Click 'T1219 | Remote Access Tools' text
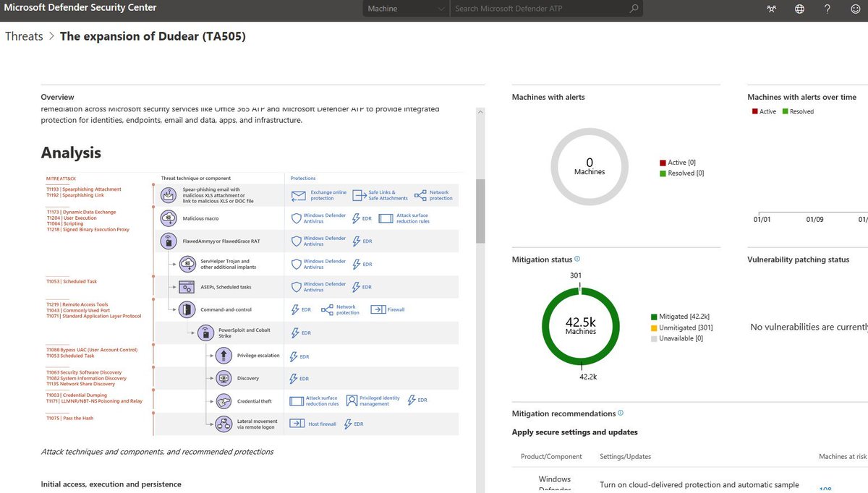Screen dimensions: 868x493 click(x=77, y=304)
